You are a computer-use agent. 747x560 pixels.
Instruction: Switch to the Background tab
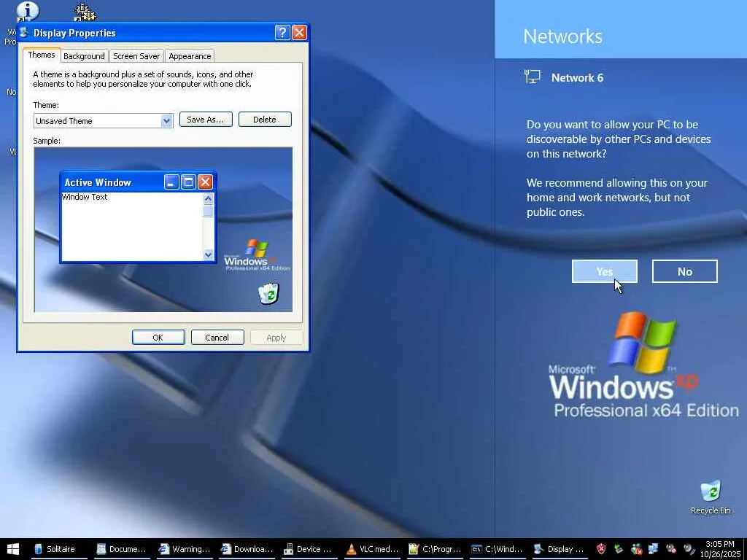(x=84, y=56)
